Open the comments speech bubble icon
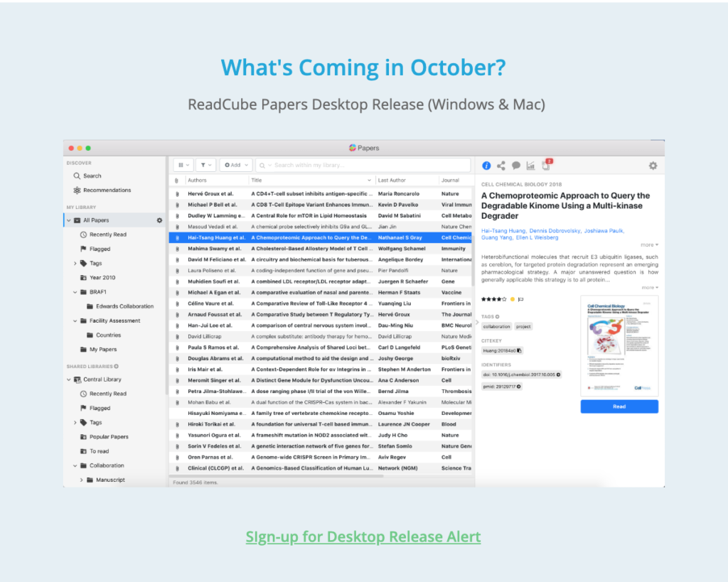 tap(516, 166)
